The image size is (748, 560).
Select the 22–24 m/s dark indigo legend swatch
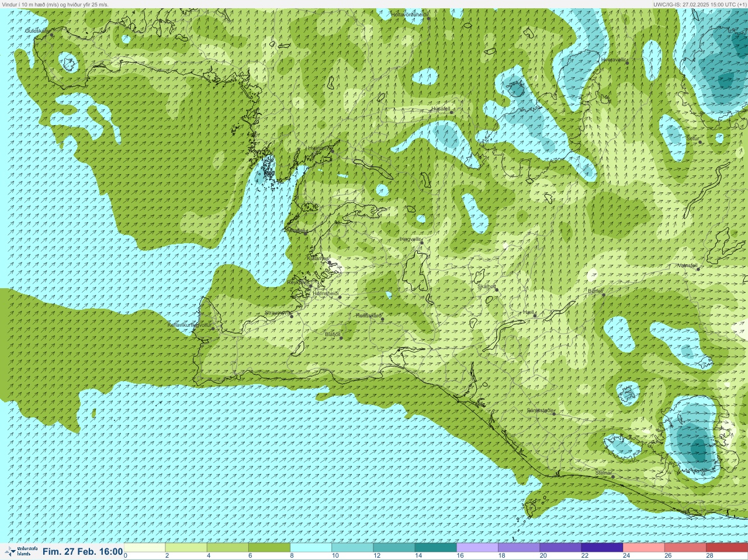coord(601,548)
